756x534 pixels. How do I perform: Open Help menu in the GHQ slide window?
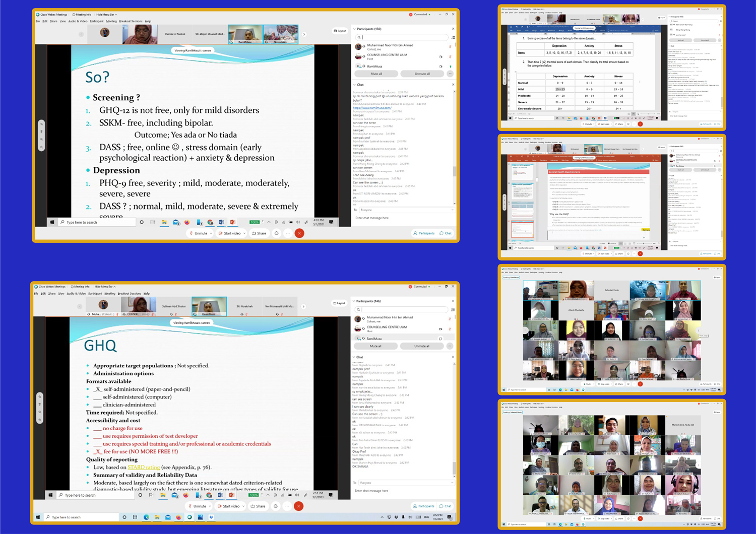(x=147, y=293)
